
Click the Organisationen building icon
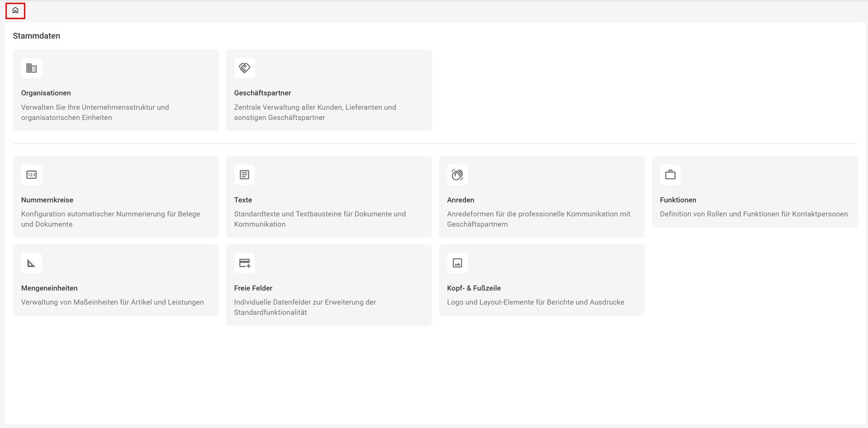click(31, 68)
